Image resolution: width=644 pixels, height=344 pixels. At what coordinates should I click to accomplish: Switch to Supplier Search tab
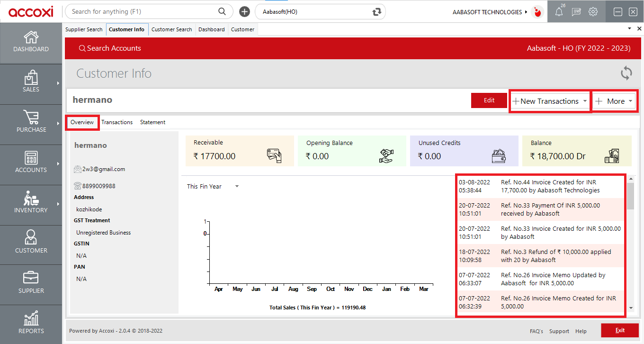(x=84, y=29)
